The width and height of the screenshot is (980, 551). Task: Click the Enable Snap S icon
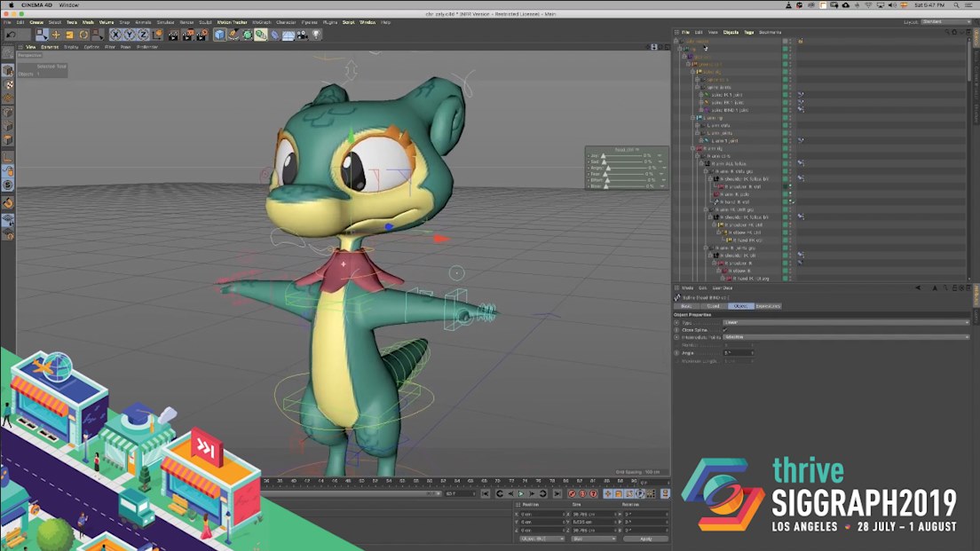point(8,185)
